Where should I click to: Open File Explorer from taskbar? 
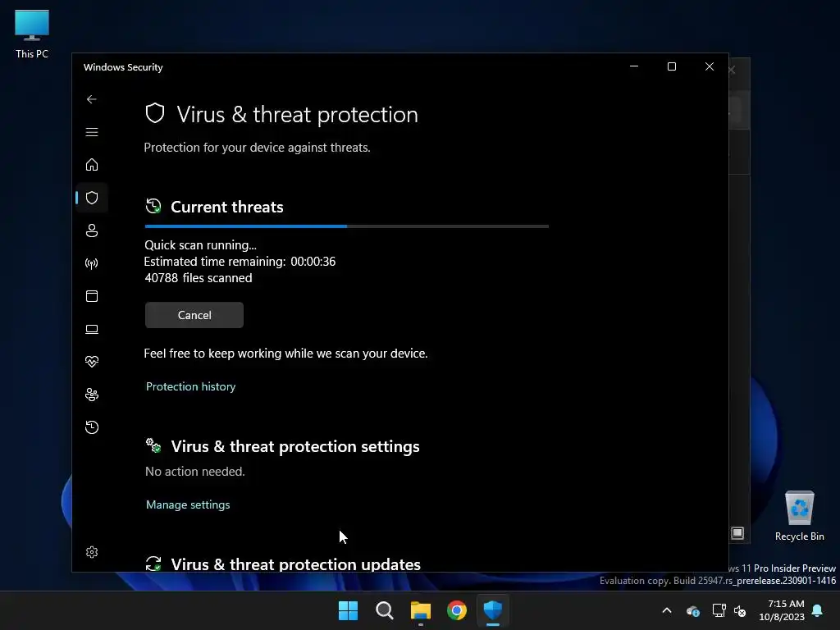click(x=421, y=610)
